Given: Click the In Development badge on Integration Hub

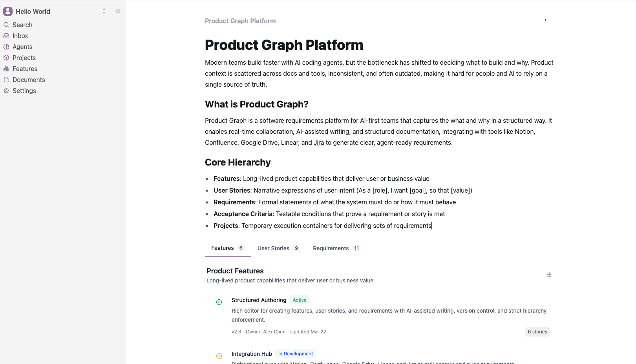Looking at the screenshot, I should tap(295, 353).
